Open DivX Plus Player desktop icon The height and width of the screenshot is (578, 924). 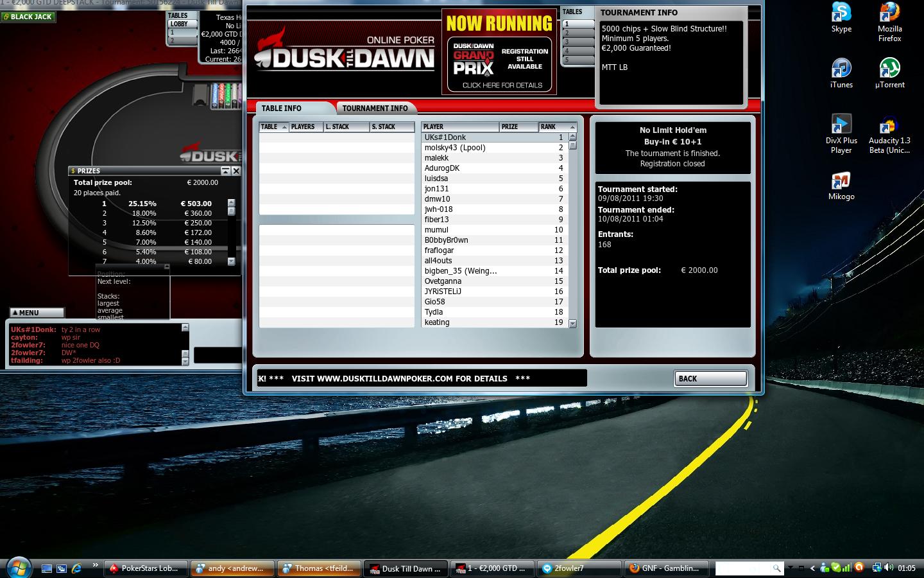click(x=841, y=134)
